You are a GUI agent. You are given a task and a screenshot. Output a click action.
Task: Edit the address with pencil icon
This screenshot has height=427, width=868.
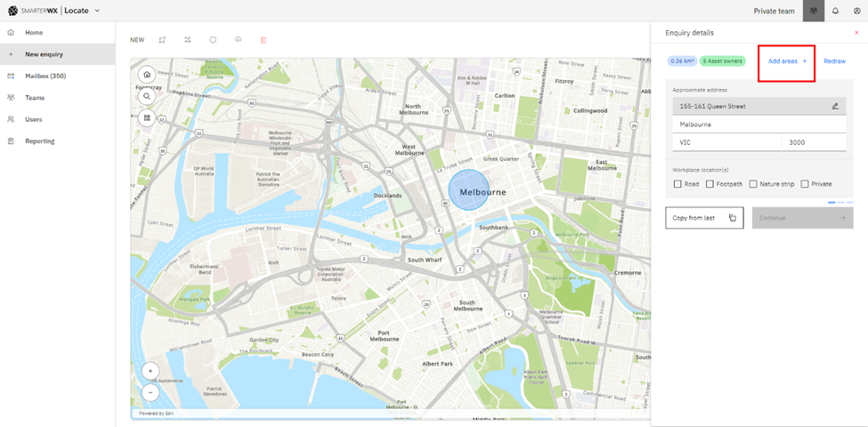pyautogui.click(x=835, y=106)
